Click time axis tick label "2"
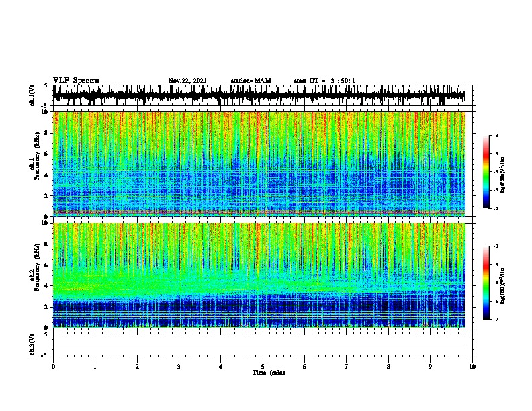 pos(137,367)
